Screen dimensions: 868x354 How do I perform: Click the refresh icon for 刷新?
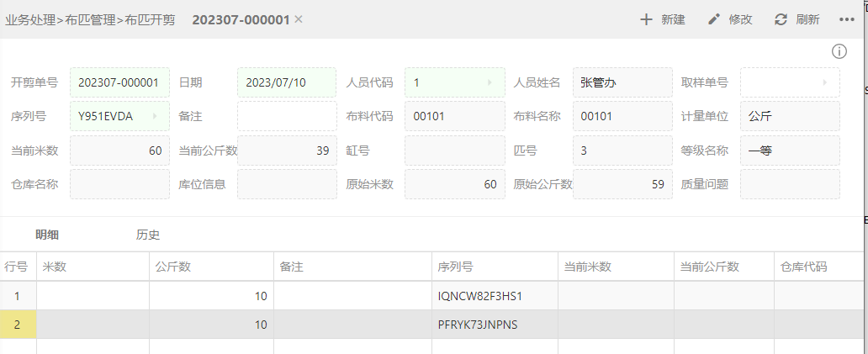click(x=781, y=19)
